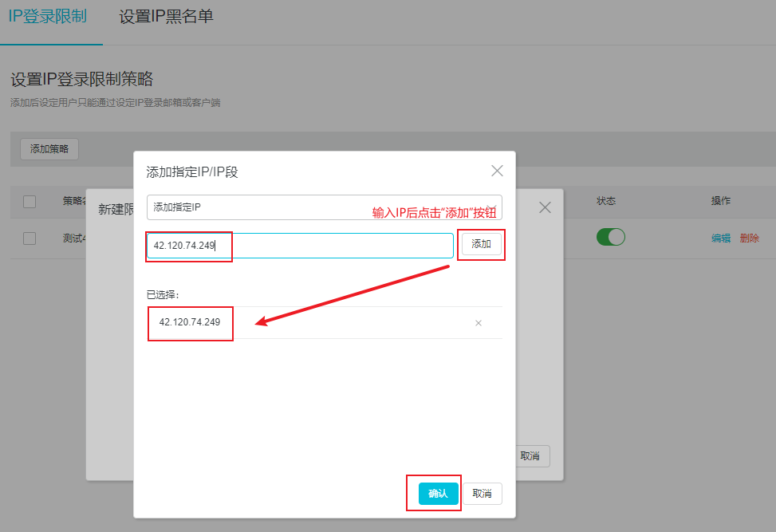The image size is (776, 532).
Task: Click the 状态 column header
Action: tap(606, 201)
